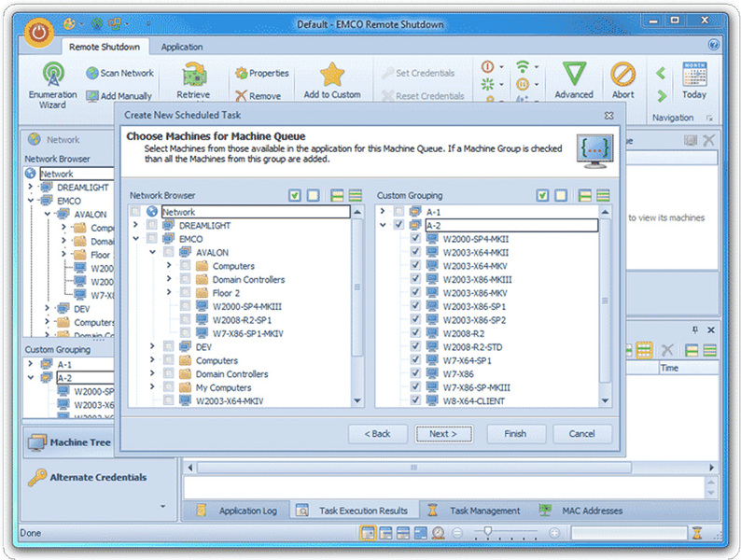
Task: Expand the A-1 group in the dialog
Action: (x=383, y=211)
